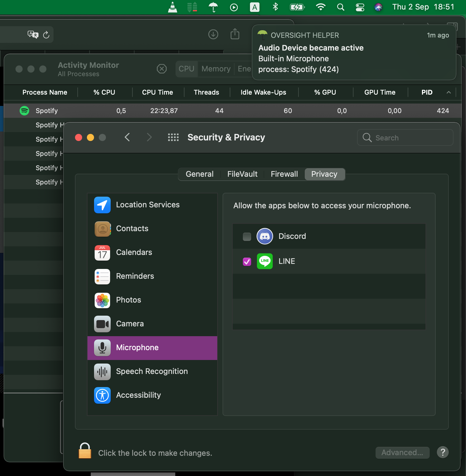466x476 pixels.
Task: Enable microphone access for Discord
Action: (247, 237)
